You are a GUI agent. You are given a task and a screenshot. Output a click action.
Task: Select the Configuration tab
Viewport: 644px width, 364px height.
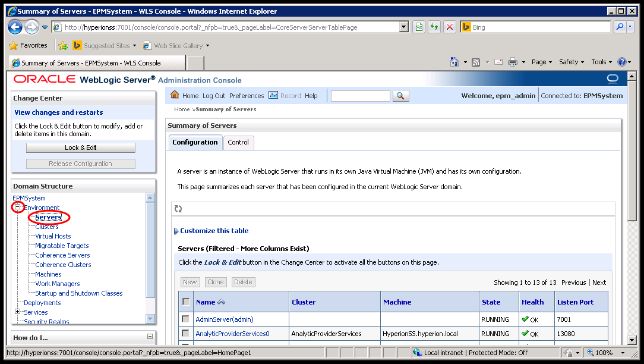[x=195, y=142]
